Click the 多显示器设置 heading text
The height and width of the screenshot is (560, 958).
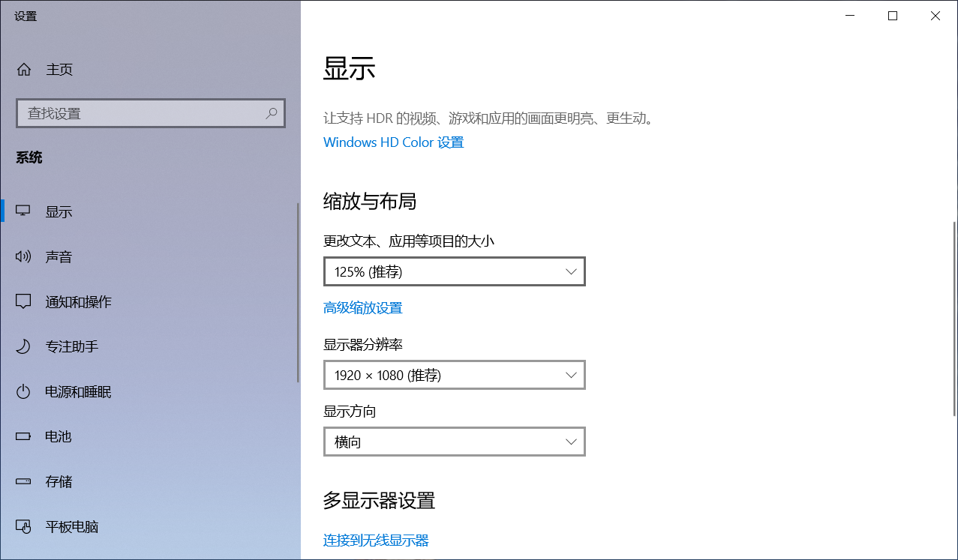click(x=379, y=500)
